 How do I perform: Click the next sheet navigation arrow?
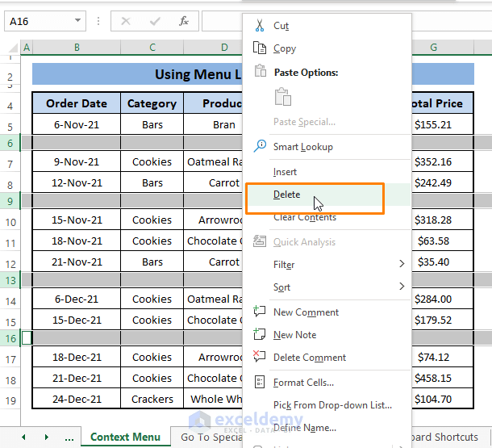[47, 437]
